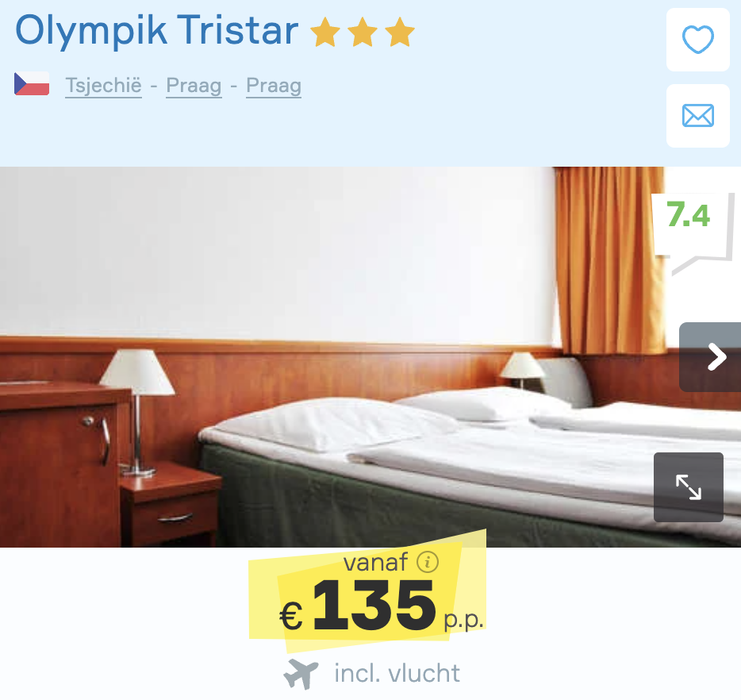Open price info icon next to vanaf
Screen dimensions: 741x700
428,563
